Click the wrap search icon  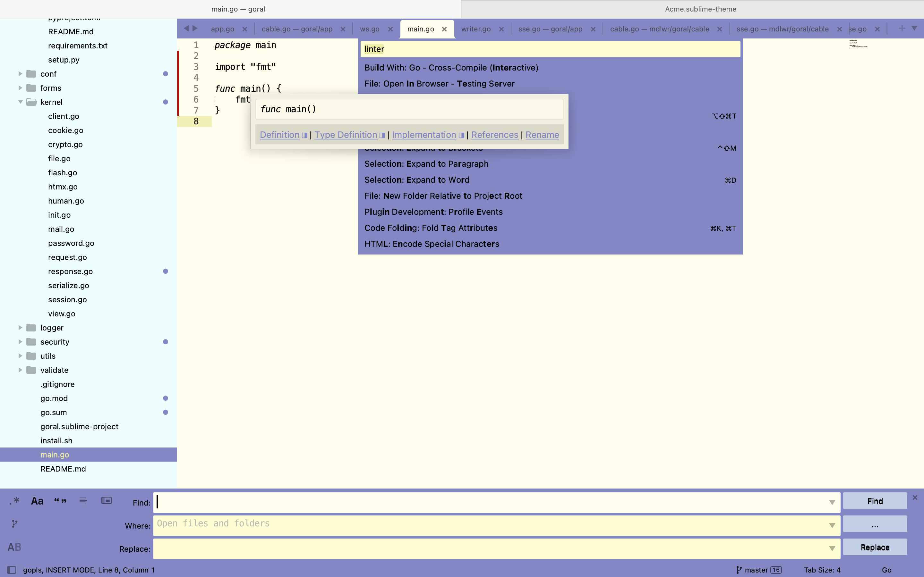pyautogui.click(x=83, y=501)
